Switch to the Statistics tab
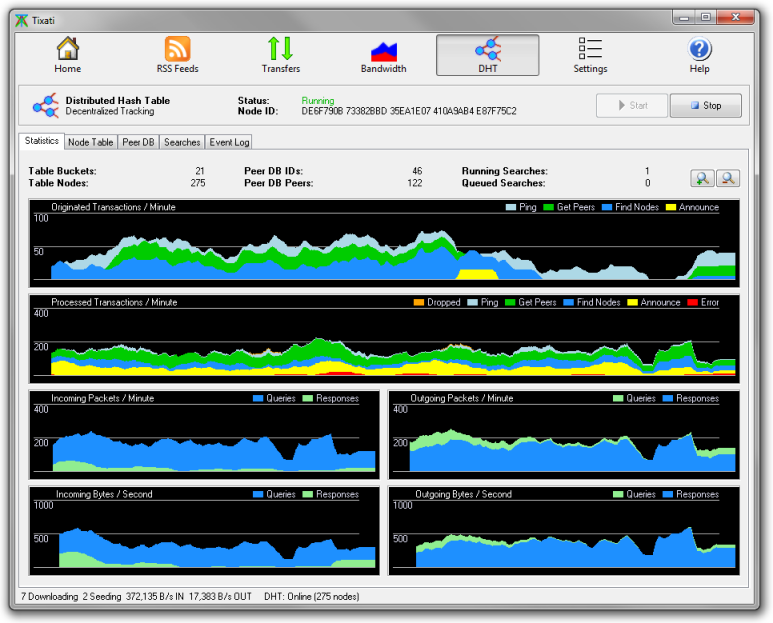 [42, 141]
